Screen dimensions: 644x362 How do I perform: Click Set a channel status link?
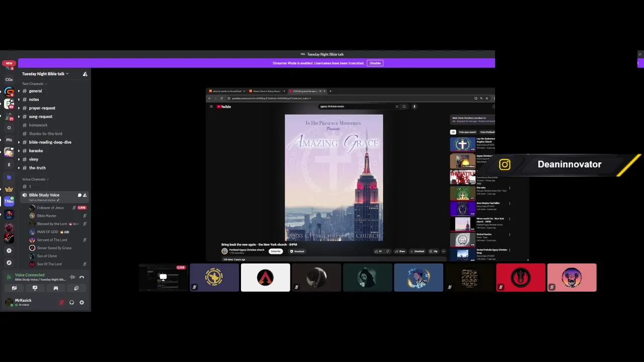tap(44, 200)
